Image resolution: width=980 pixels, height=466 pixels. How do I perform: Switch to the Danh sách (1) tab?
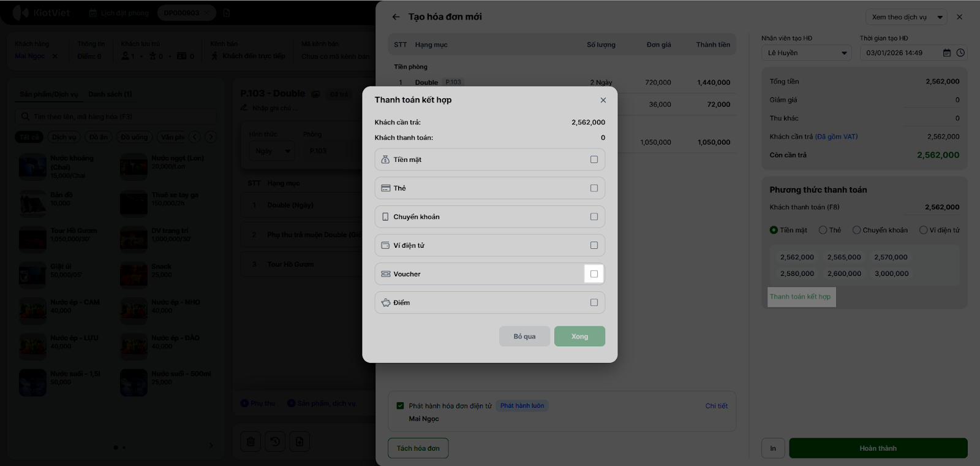(x=110, y=94)
